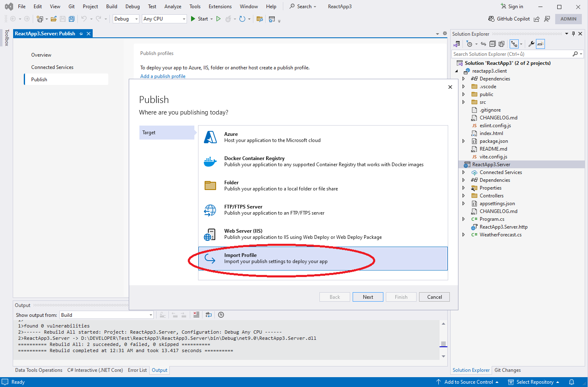The height and width of the screenshot is (387, 588).
Task: Click the Output panel vertical scrollbar thumb
Action: pos(443,344)
